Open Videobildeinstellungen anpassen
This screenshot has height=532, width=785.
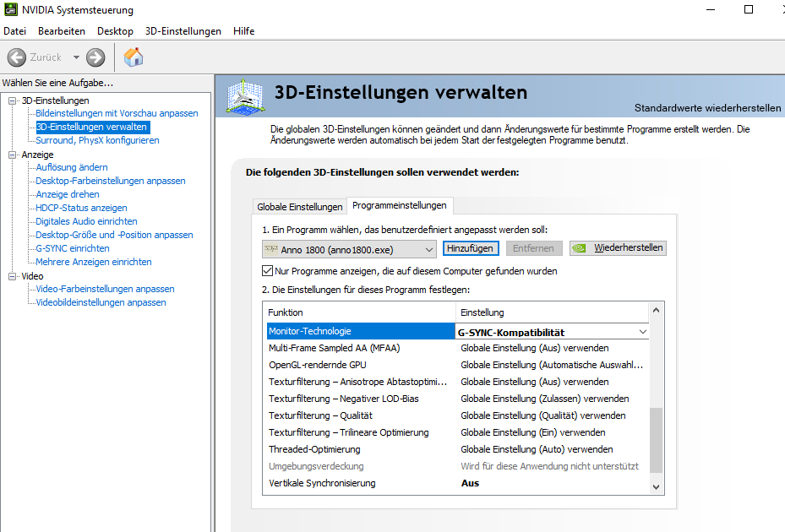tap(101, 302)
